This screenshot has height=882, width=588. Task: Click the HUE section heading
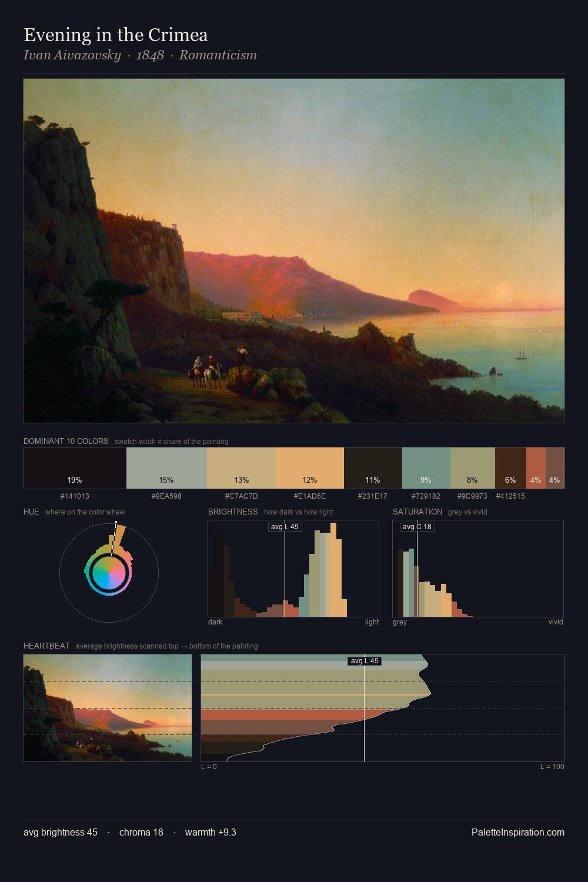click(x=31, y=512)
